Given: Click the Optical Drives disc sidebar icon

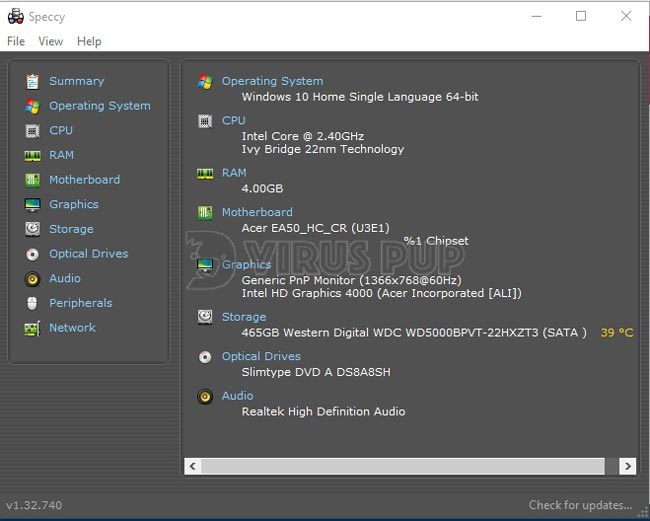Looking at the screenshot, I should (32, 254).
